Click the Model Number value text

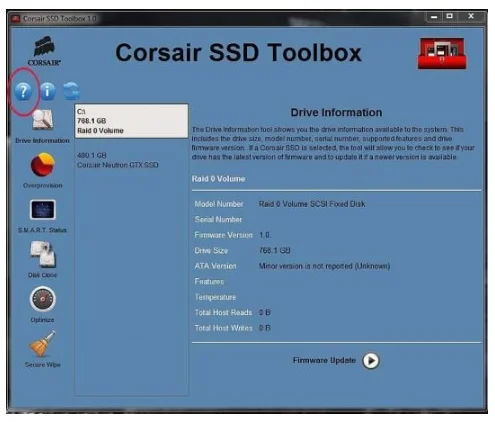[312, 204]
